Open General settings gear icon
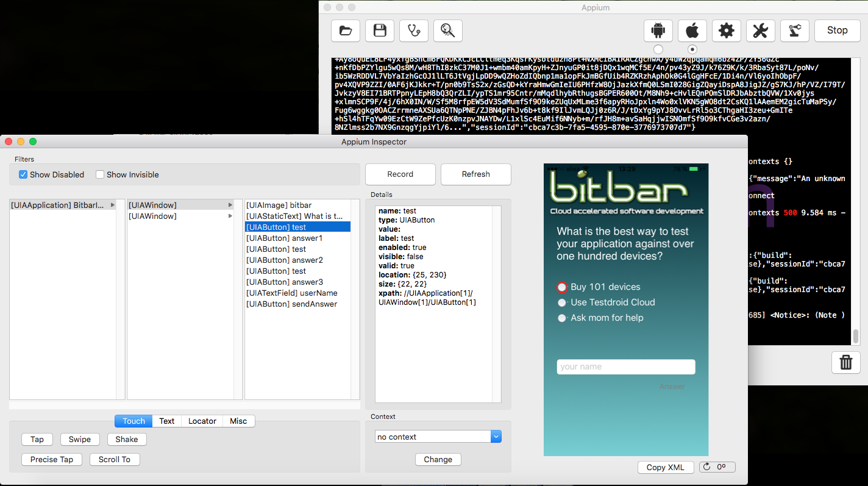 tap(727, 30)
